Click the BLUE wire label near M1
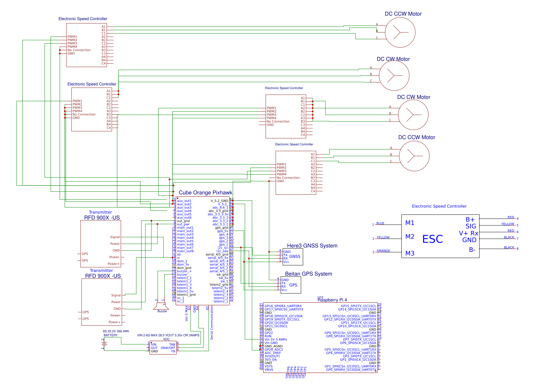 tap(381, 223)
